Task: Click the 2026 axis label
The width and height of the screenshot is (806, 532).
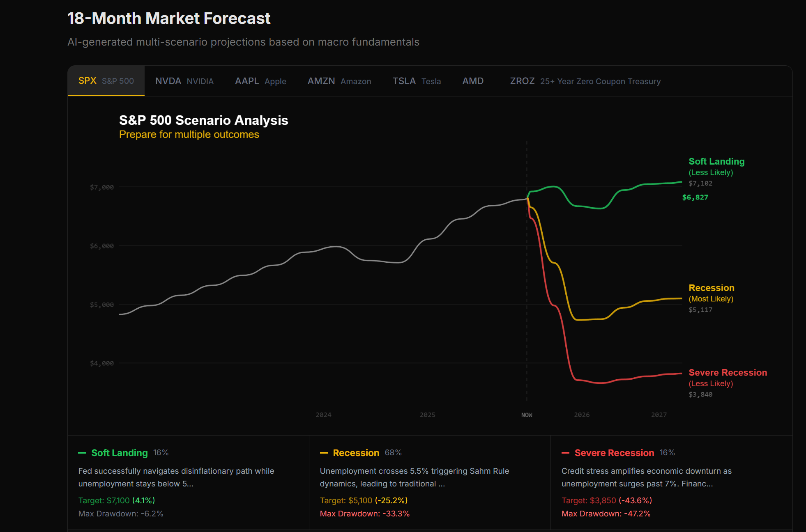Action: coord(582,415)
